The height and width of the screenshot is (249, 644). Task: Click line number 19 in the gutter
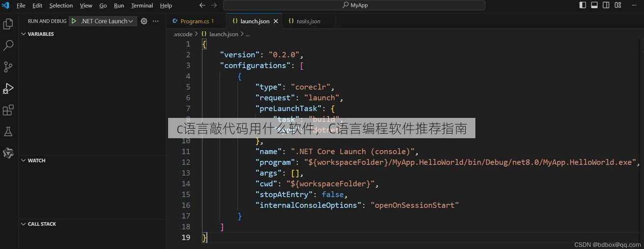(x=185, y=237)
